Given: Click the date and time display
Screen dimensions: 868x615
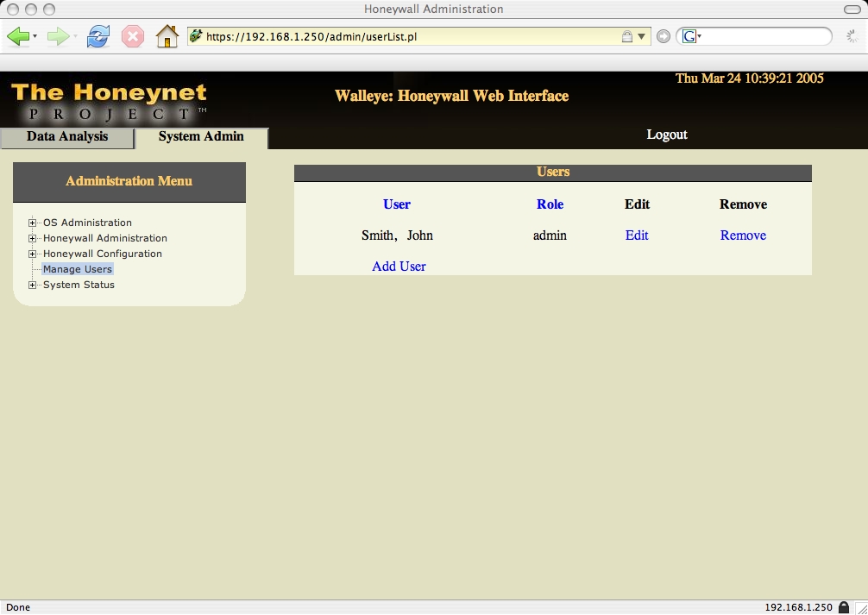Looking at the screenshot, I should 750,78.
